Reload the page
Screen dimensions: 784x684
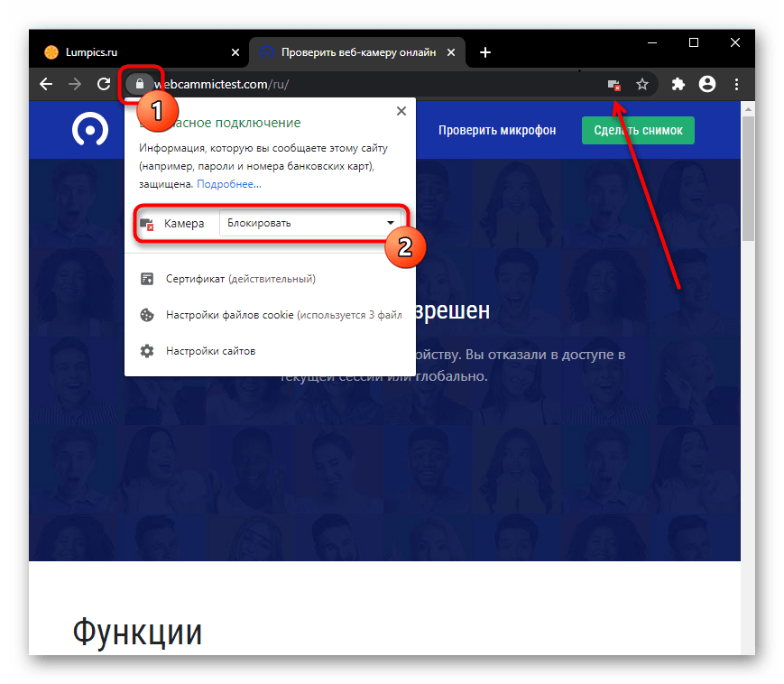(104, 84)
